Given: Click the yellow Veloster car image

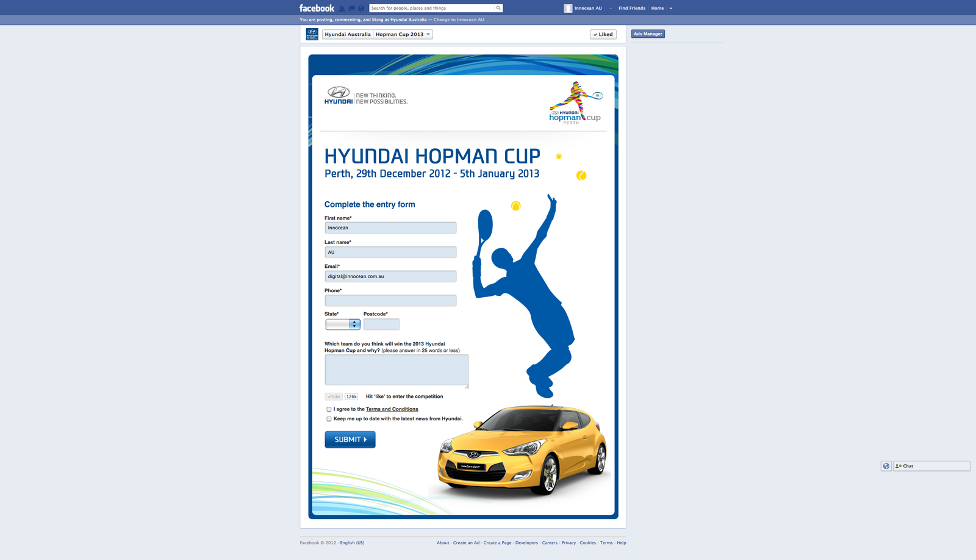Looking at the screenshot, I should (x=522, y=449).
